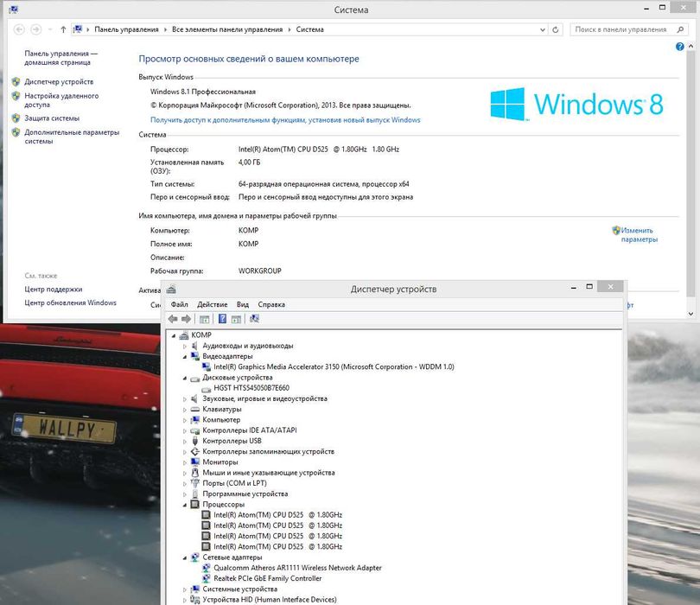Expand the Клавиатуры category
The height and width of the screenshot is (605, 700).
tap(185, 410)
